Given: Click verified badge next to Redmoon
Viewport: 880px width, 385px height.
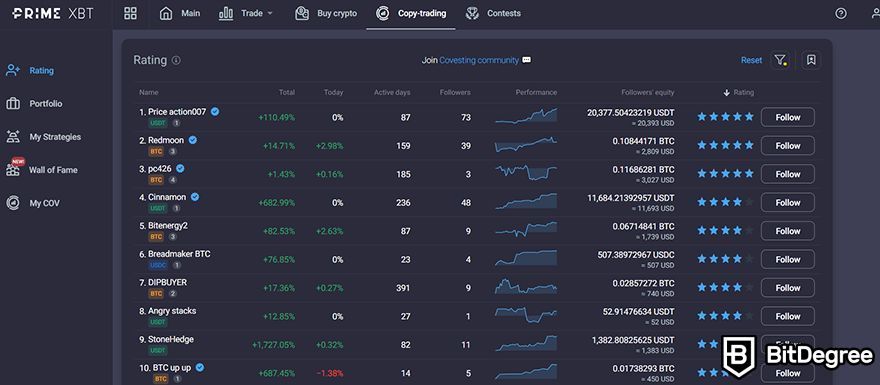Looking at the screenshot, I should pos(192,140).
